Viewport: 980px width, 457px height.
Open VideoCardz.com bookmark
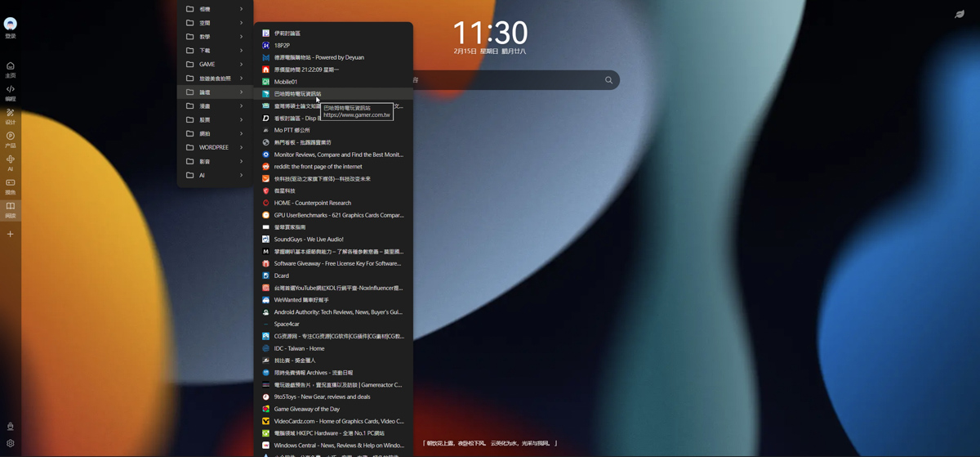[338, 421]
